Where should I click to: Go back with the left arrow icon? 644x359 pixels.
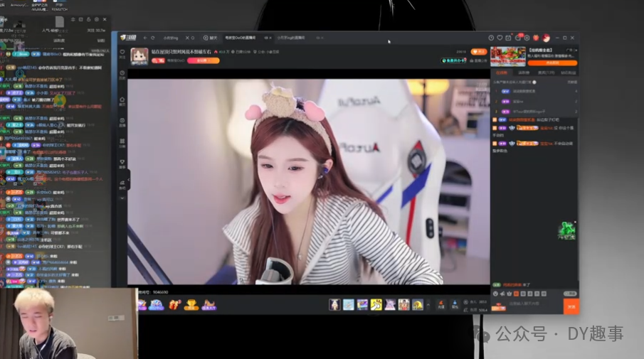click(145, 38)
